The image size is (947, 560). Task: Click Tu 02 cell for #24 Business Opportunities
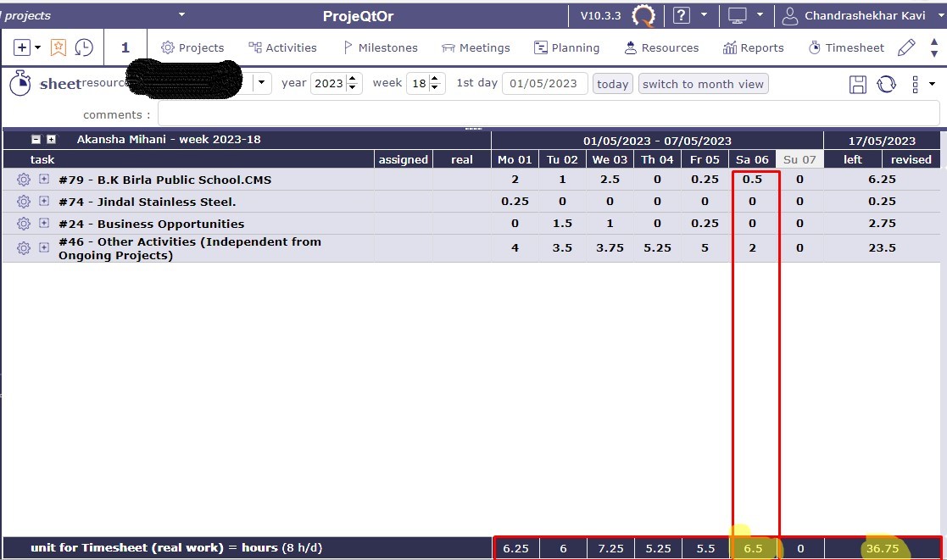point(562,224)
